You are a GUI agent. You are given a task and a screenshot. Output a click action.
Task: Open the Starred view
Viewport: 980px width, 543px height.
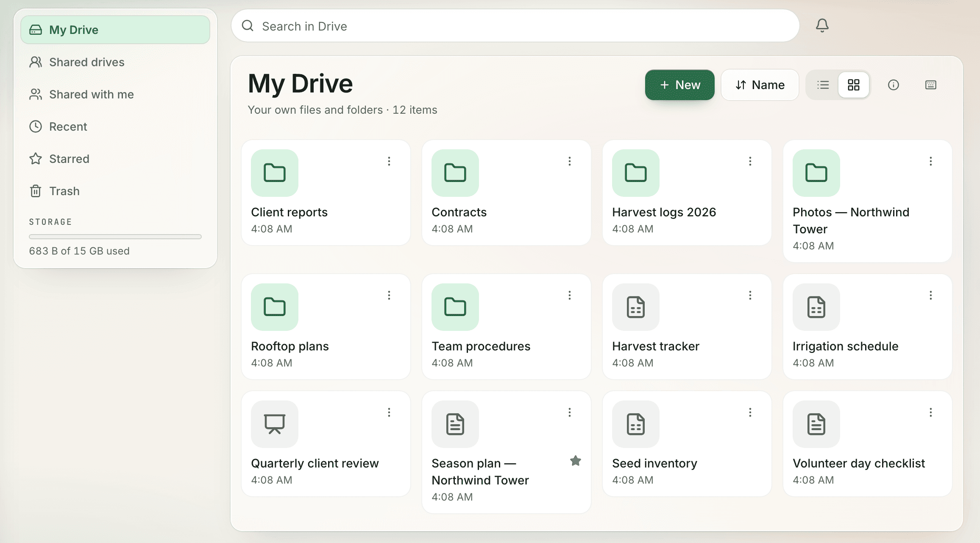(x=115, y=159)
